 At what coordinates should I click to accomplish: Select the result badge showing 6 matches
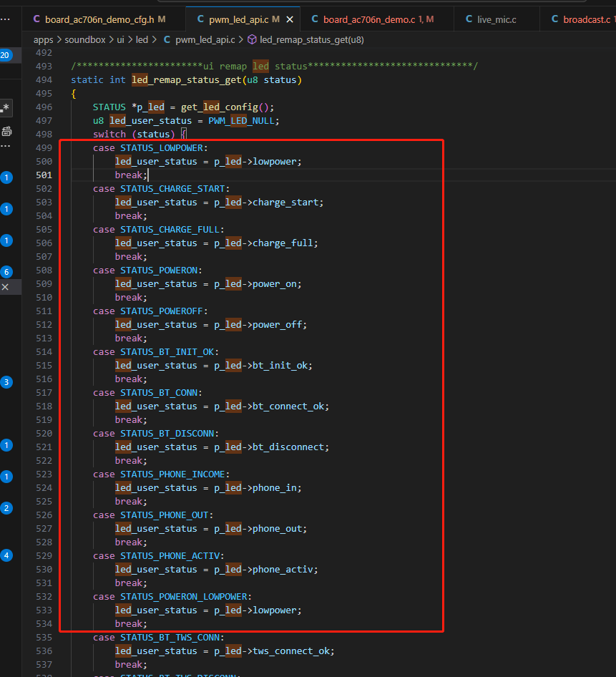6,272
